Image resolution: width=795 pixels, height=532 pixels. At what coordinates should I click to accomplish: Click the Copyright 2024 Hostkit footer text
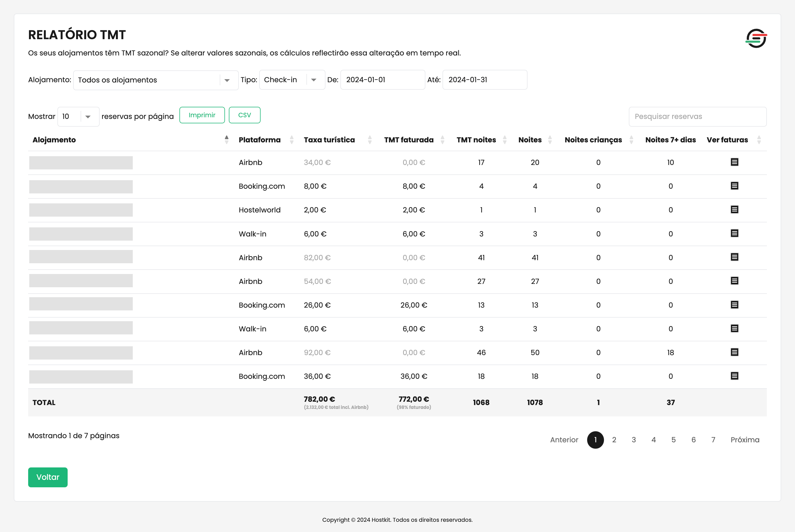click(397, 520)
